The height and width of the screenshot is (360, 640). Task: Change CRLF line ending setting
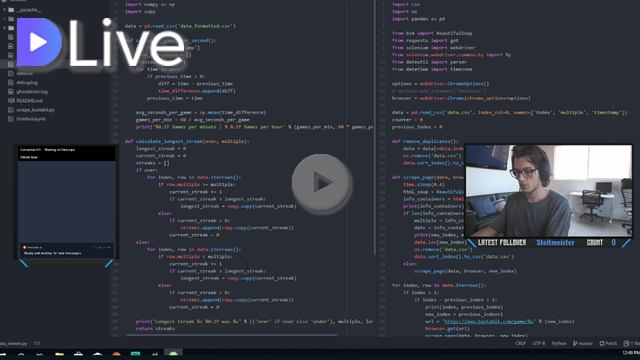coord(520,343)
